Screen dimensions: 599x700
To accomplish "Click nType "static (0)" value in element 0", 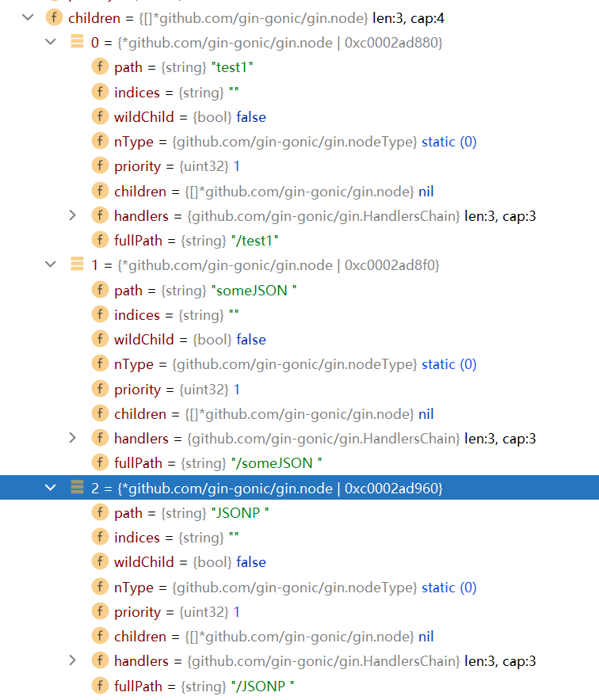I will 449,142.
